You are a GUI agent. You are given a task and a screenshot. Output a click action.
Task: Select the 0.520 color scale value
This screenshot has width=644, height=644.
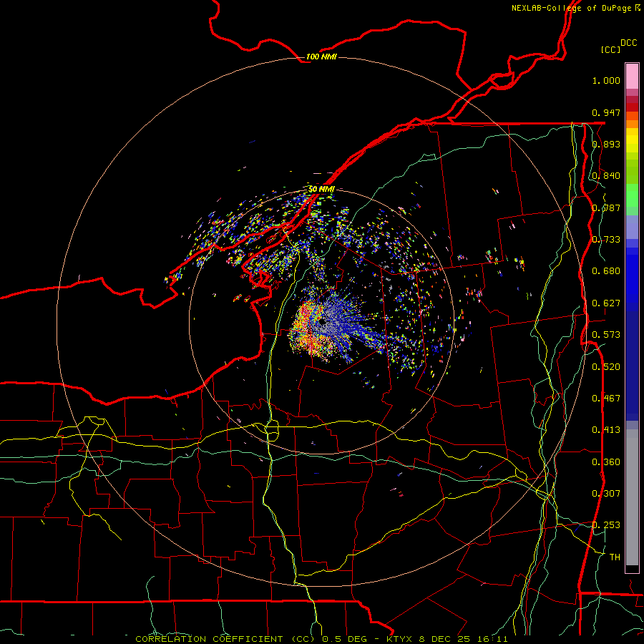606,367
